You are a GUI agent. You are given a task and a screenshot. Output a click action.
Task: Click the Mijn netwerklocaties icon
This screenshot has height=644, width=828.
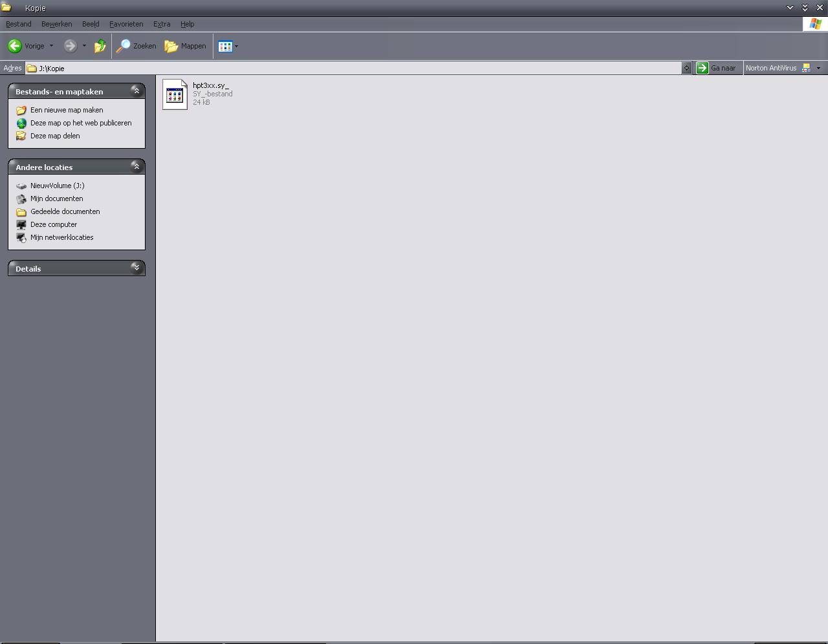[21, 237]
